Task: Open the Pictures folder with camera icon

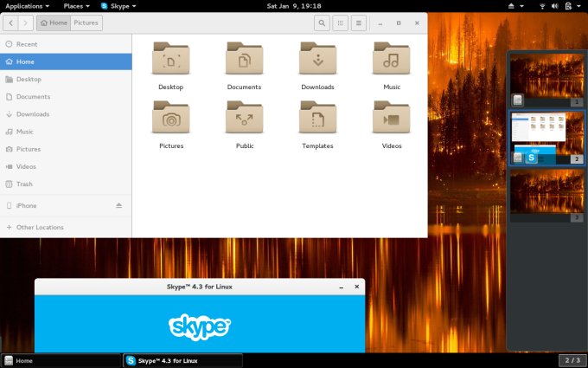Action: coord(170,118)
